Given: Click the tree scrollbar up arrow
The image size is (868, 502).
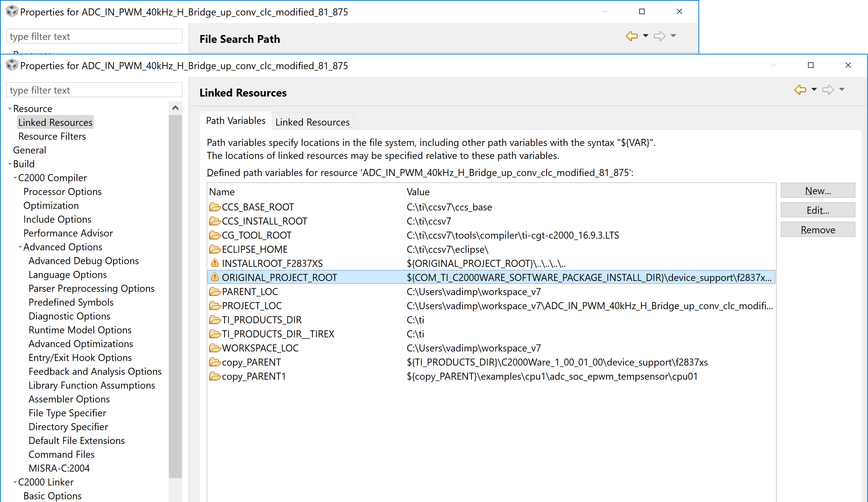Looking at the screenshot, I should pyautogui.click(x=175, y=108).
